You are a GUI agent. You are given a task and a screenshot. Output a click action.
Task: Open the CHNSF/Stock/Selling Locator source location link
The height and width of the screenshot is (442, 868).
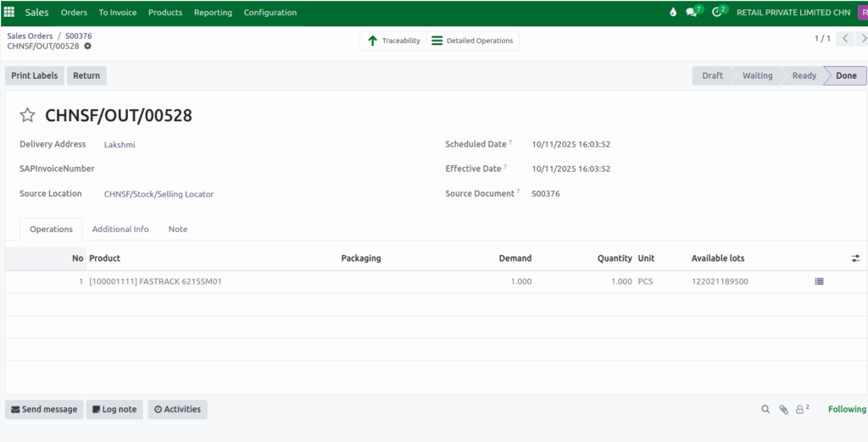click(159, 194)
